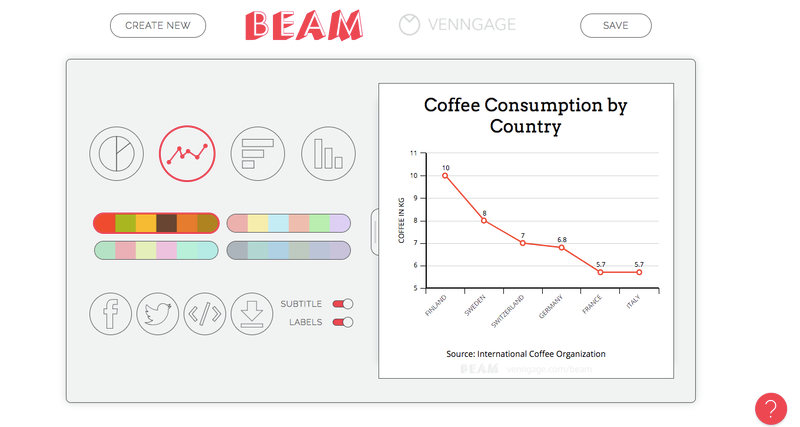Pick the pastel pink-yellow color palette
The height and width of the screenshot is (427, 800).
(x=289, y=223)
